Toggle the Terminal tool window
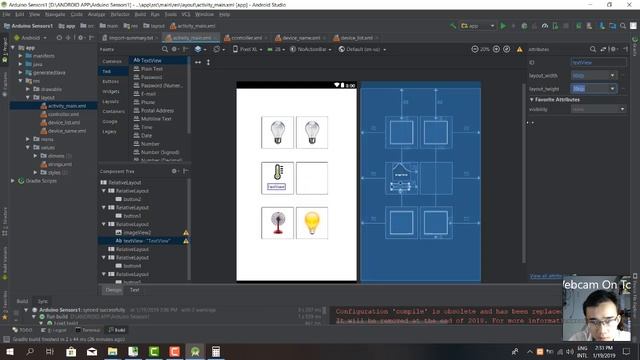This screenshot has height=360, width=640. click(x=88, y=330)
